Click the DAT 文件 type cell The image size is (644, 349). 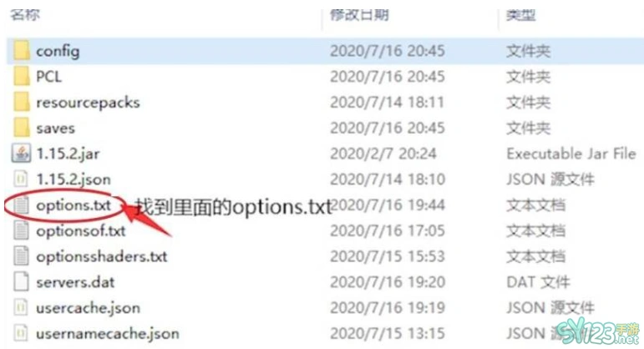click(538, 282)
